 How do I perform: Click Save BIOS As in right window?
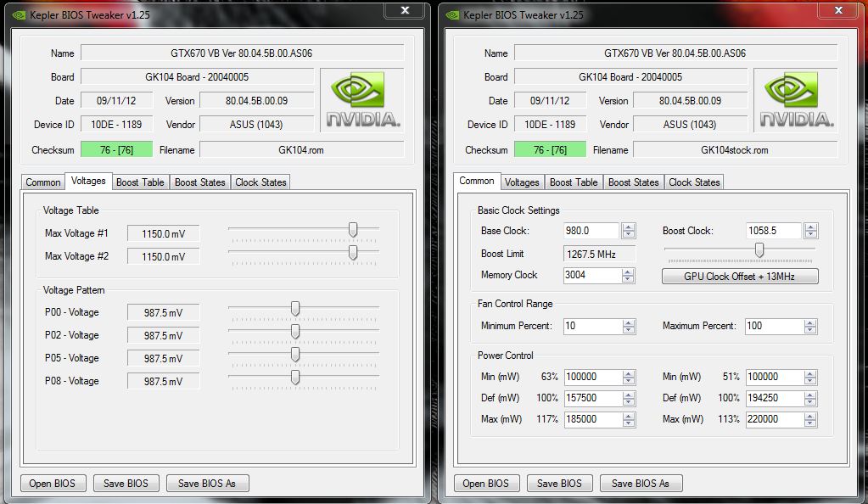(641, 484)
